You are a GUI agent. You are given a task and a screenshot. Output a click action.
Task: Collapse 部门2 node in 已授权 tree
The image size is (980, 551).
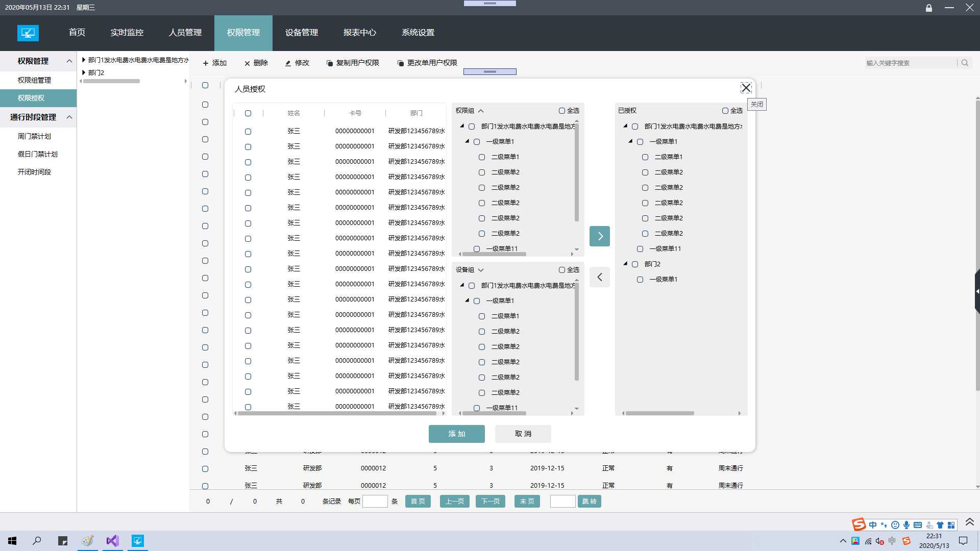click(x=626, y=264)
